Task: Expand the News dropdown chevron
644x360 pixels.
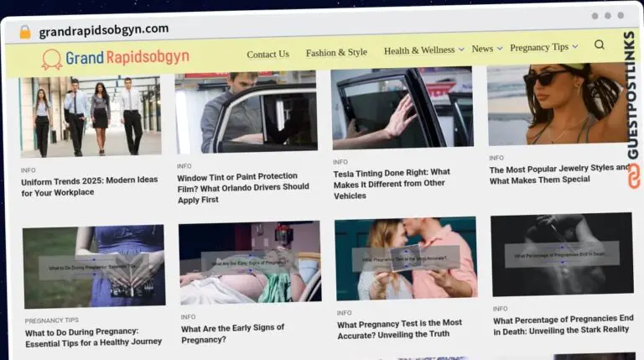Action: click(x=500, y=48)
